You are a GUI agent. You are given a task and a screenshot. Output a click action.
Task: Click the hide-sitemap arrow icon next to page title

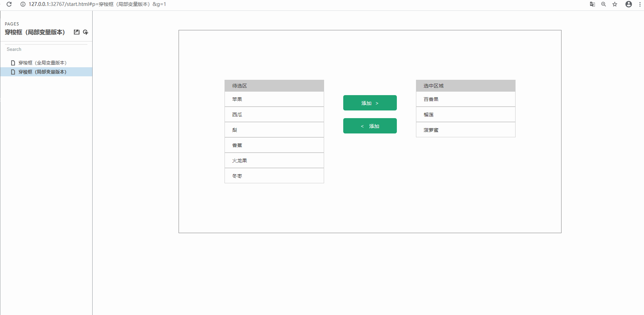coord(86,32)
